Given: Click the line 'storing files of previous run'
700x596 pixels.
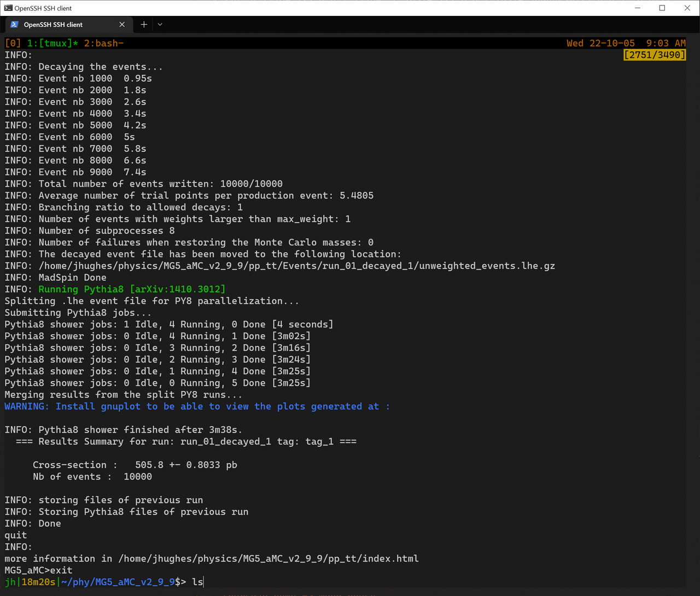Looking at the screenshot, I should point(104,501).
